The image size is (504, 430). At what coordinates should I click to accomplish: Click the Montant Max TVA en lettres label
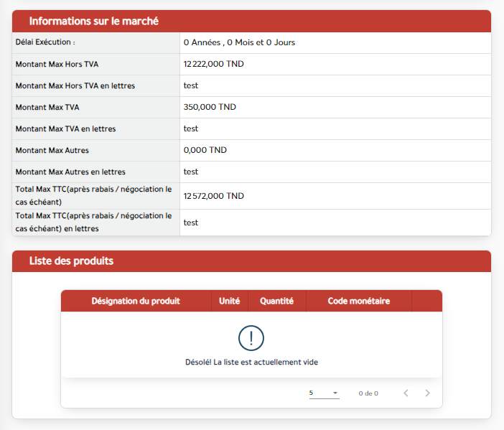[66, 128]
